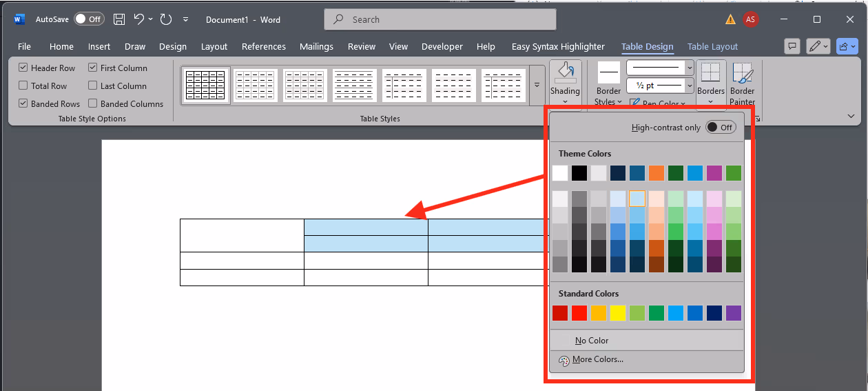Open More Colors dialog
868x391 pixels.
tap(597, 359)
